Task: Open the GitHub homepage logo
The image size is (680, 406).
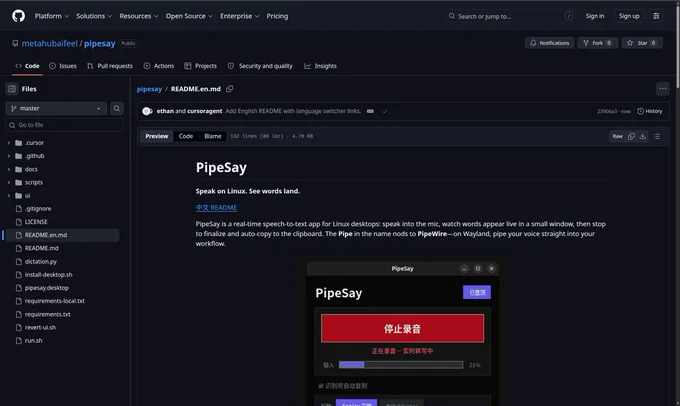Action: [x=18, y=16]
